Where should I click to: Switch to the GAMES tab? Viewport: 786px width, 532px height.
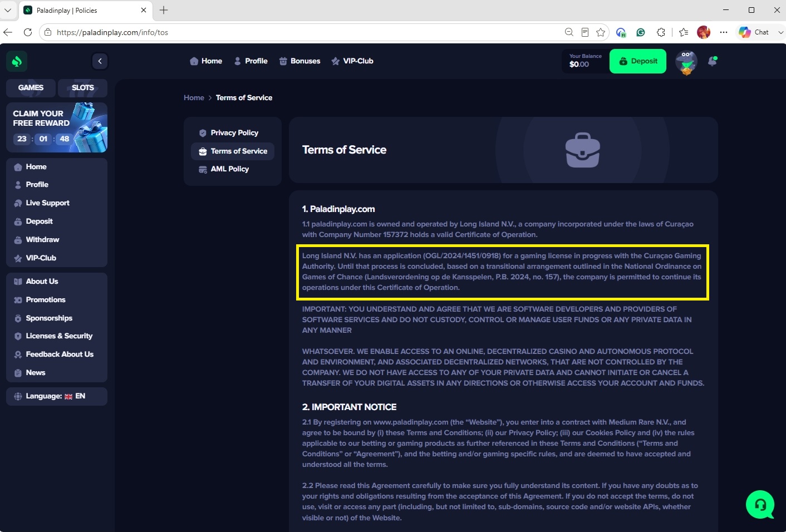(31, 88)
